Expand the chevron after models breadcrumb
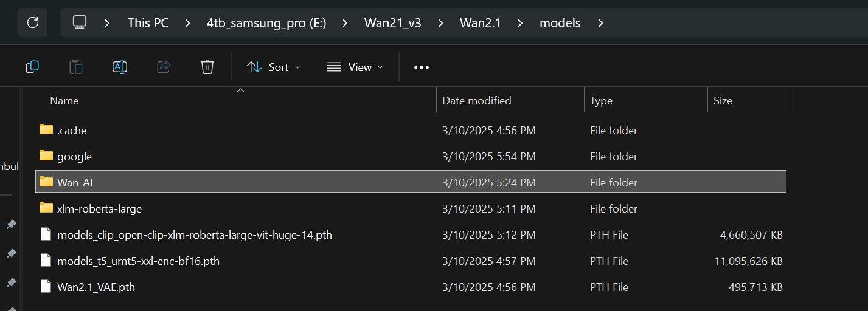The image size is (868, 311). [x=600, y=24]
